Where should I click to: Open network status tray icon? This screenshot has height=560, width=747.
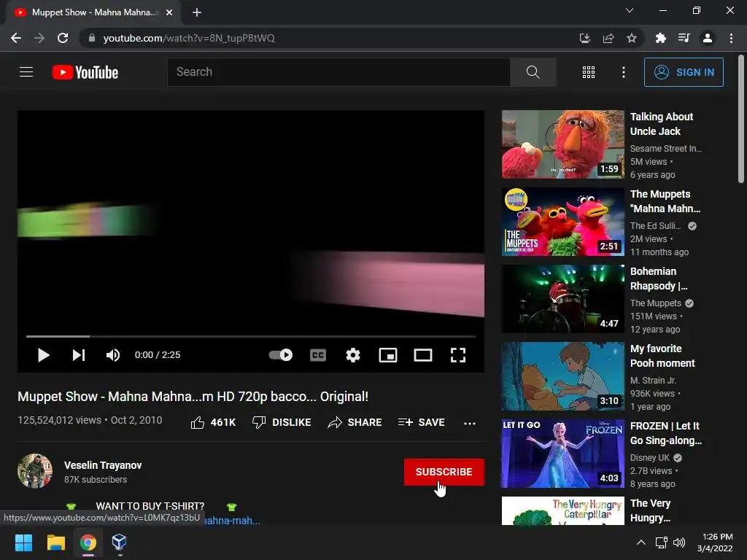(x=661, y=542)
